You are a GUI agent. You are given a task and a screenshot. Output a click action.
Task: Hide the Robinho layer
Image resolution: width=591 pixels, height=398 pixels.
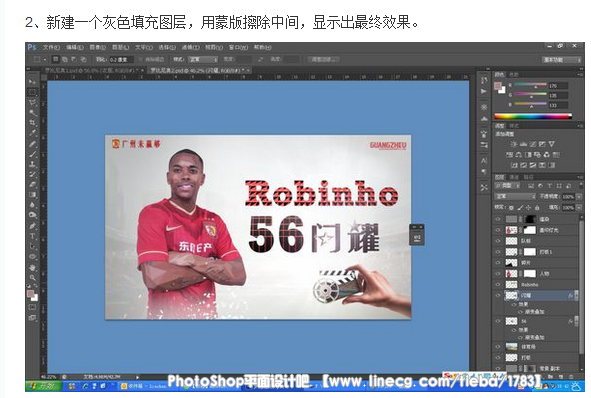[498, 284]
